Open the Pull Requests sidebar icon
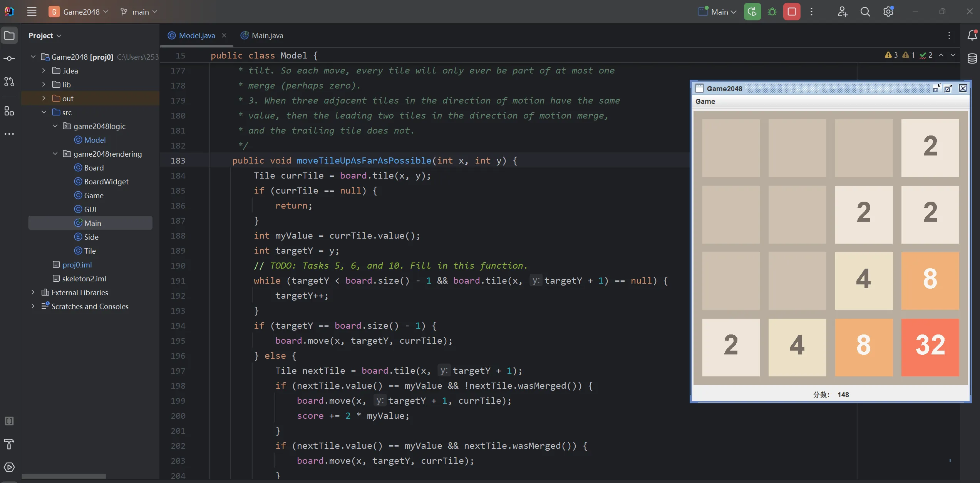 pos(9,82)
